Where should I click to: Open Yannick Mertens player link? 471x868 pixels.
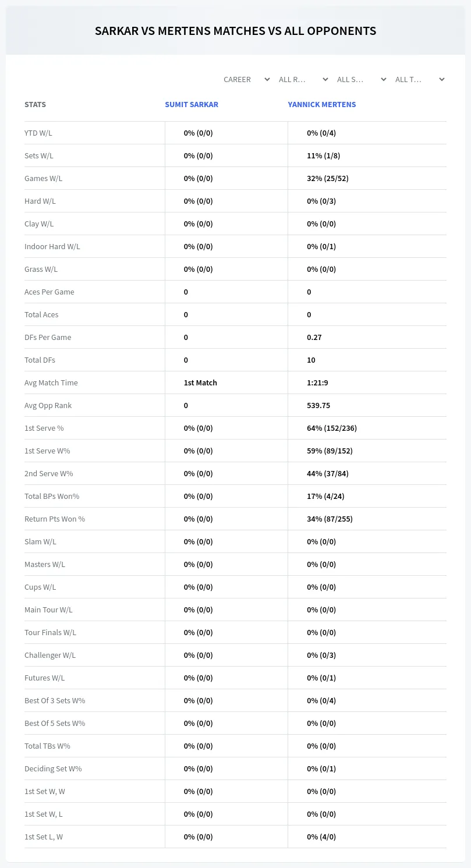pos(322,105)
